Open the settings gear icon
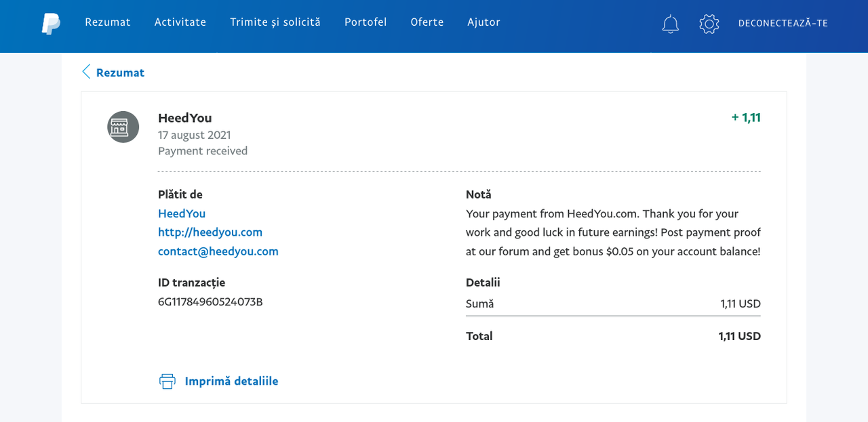The height and width of the screenshot is (422, 868). pyautogui.click(x=709, y=24)
